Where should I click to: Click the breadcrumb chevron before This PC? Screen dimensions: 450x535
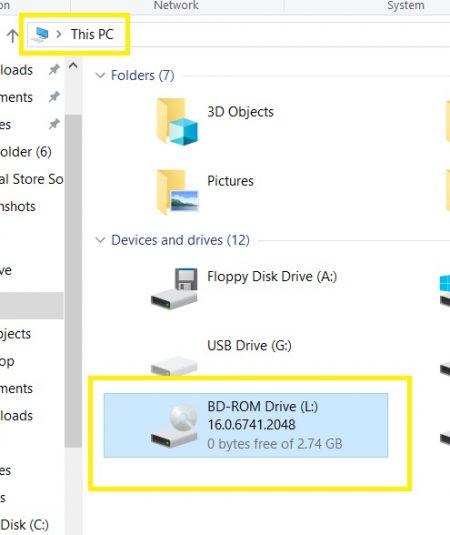coord(59,34)
